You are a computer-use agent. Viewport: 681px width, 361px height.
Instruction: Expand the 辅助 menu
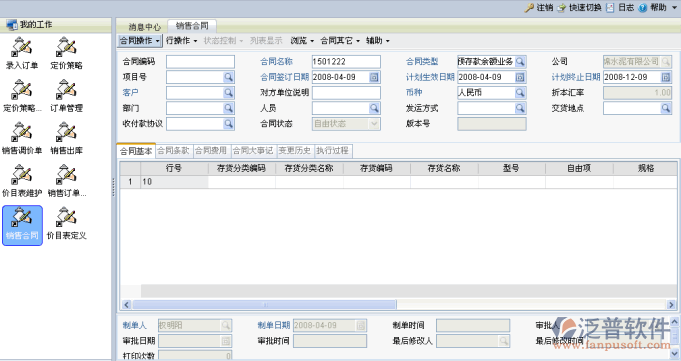pos(377,41)
